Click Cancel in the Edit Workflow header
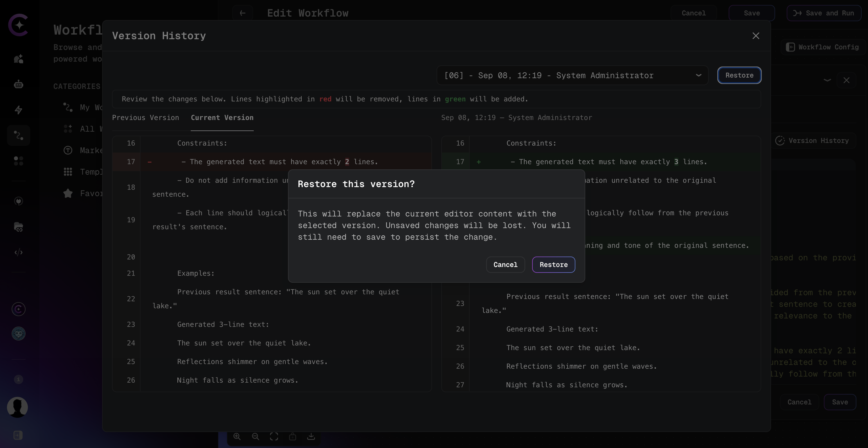 (x=694, y=13)
